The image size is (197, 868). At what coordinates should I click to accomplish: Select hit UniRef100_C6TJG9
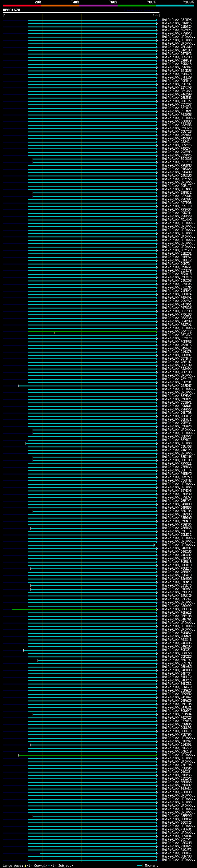pyautogui.click(x=177, y=335)
